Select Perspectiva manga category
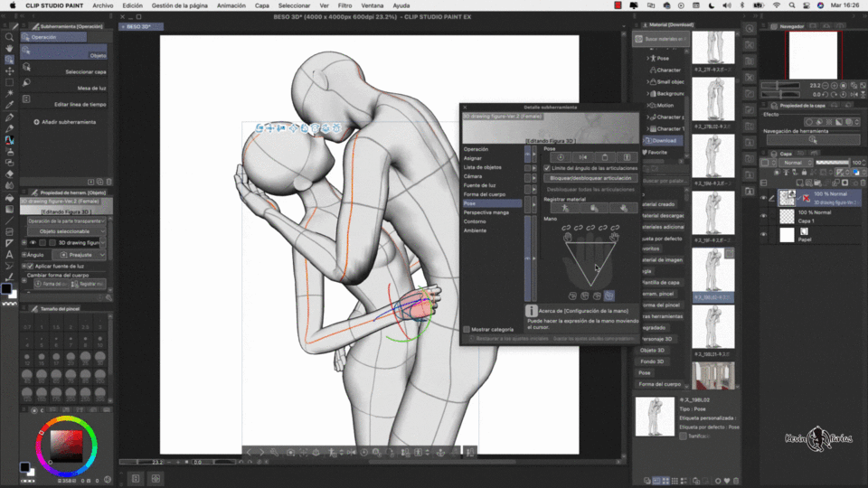This screenshot has width=868, height=488. (486, 212)
